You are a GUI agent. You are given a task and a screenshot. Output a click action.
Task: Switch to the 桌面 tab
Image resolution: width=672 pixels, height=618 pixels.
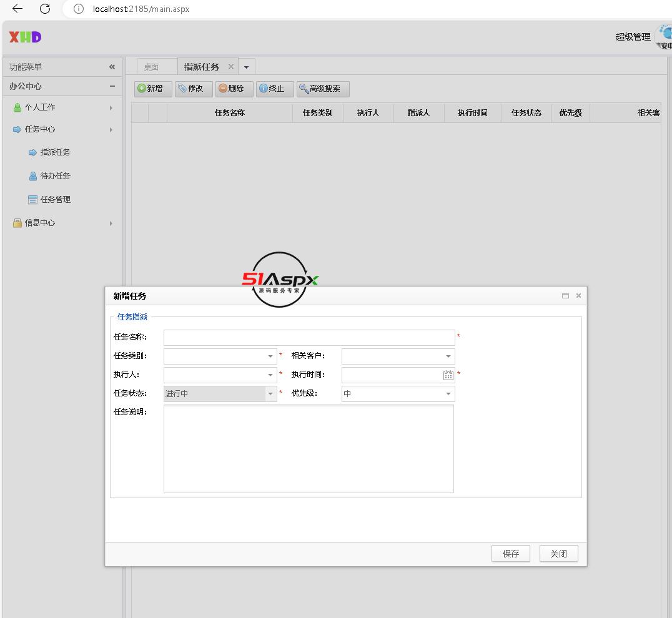[151, 67]
